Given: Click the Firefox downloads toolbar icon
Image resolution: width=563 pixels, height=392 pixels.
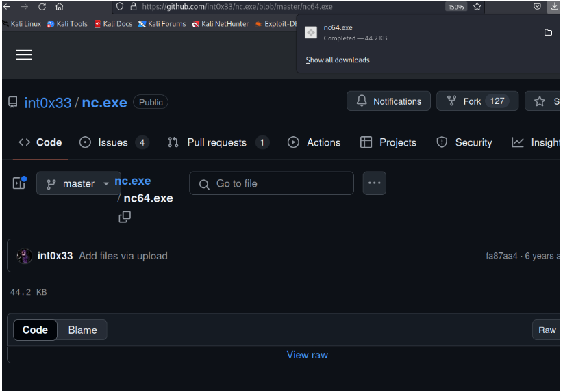Looking at the screenshot, I should tap(553, 7).
